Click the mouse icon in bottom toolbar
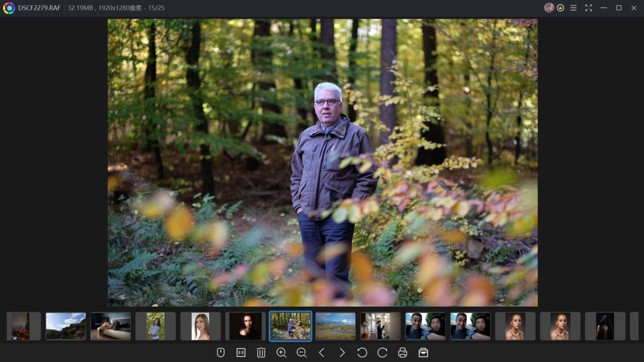This screenshot has width=644, height=362. tap(220, 352)
